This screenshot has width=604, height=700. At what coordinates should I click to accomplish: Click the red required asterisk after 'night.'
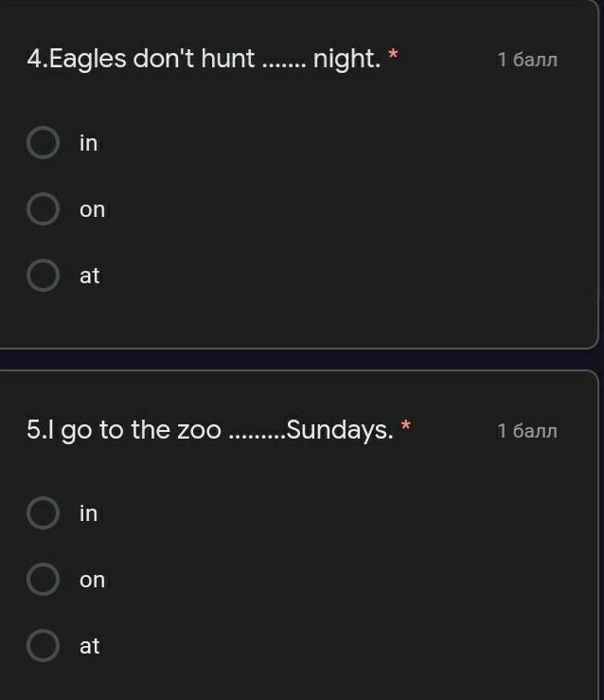(393, 55)
